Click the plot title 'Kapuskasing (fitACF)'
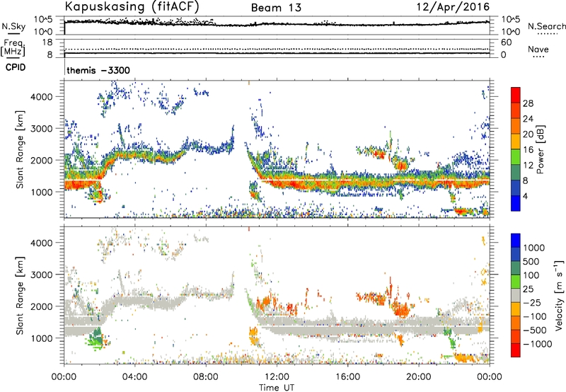 tap(132, 7)
